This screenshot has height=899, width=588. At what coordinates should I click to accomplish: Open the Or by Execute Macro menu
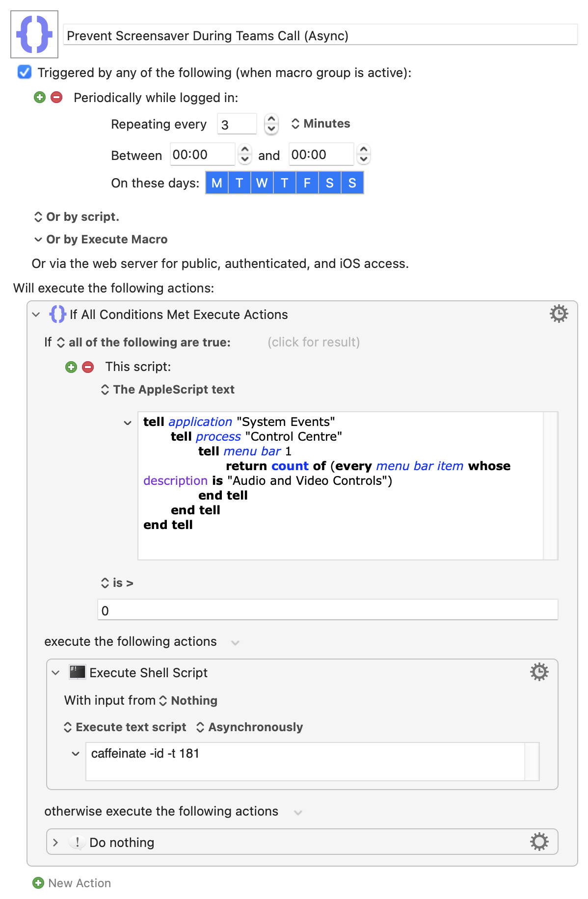[x=101, y=239]
